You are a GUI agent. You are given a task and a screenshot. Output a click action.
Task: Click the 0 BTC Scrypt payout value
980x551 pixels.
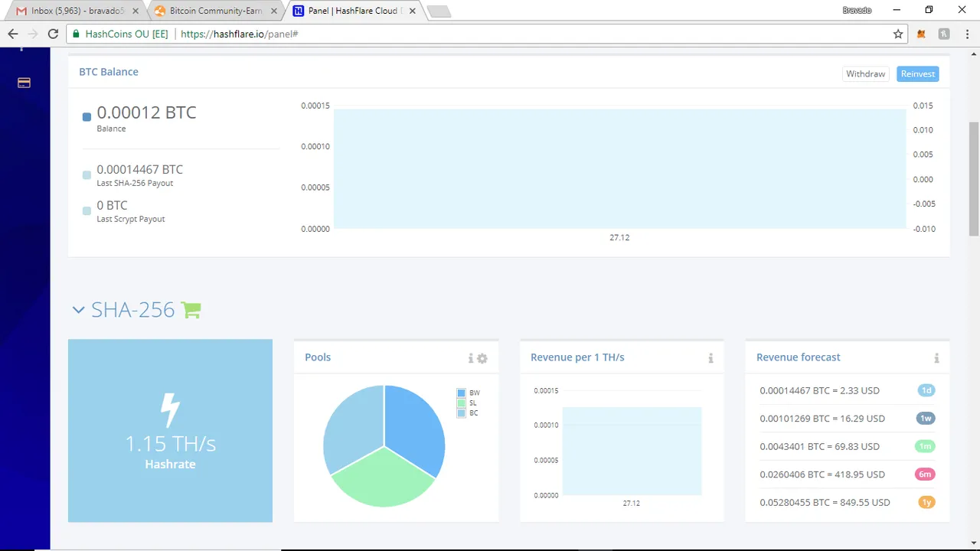click(x=112, y=206)
